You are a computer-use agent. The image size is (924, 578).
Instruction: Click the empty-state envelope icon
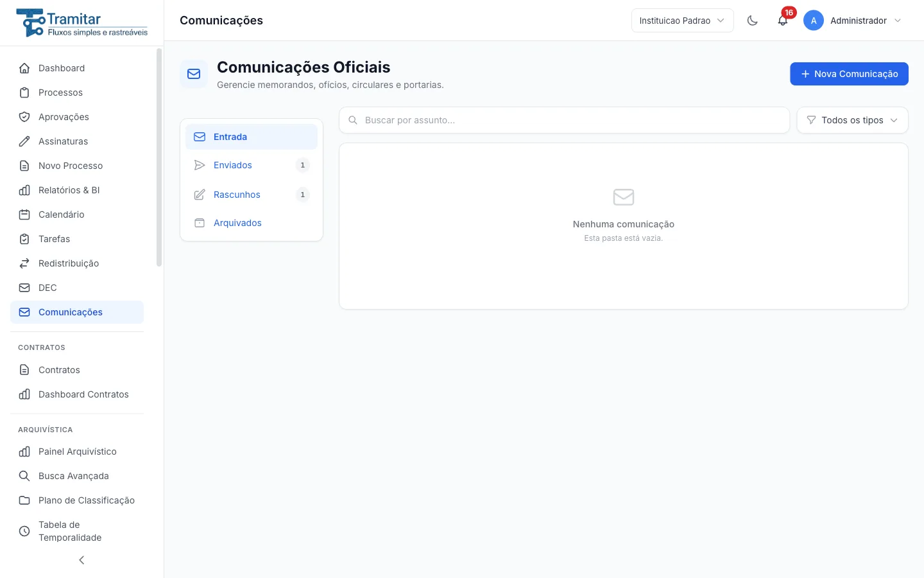click(x=624, y=197)
